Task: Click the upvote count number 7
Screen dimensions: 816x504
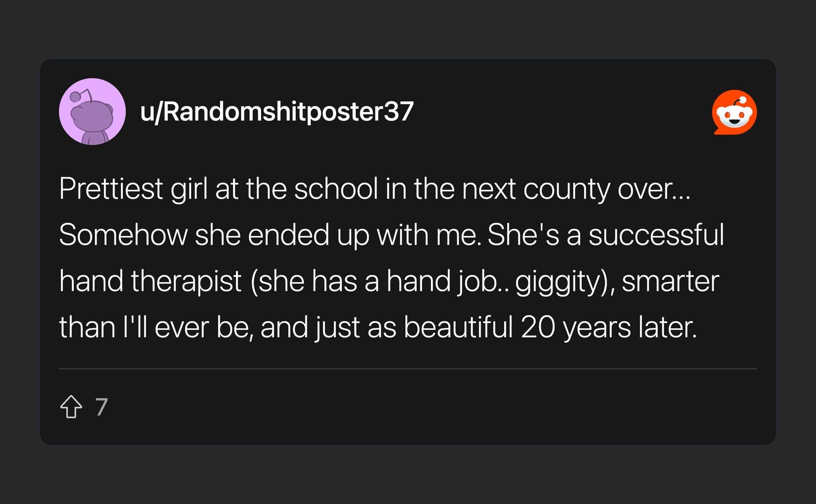Action: click(102, 407)
